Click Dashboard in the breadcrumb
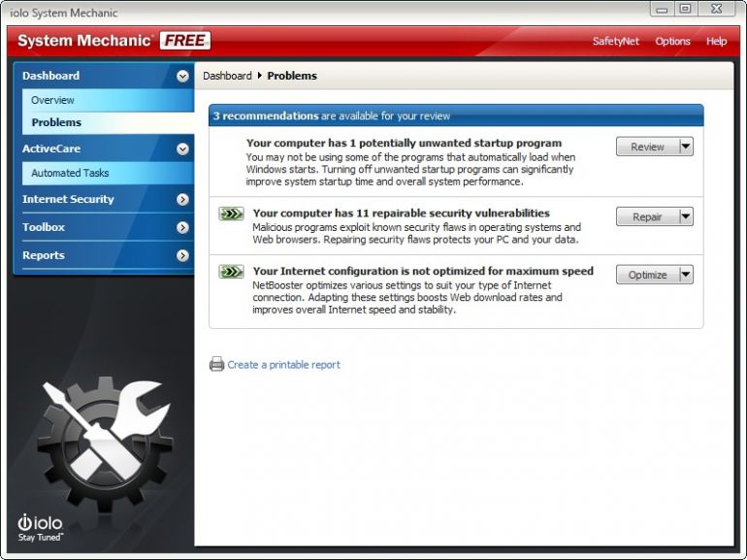 point(227,76)
